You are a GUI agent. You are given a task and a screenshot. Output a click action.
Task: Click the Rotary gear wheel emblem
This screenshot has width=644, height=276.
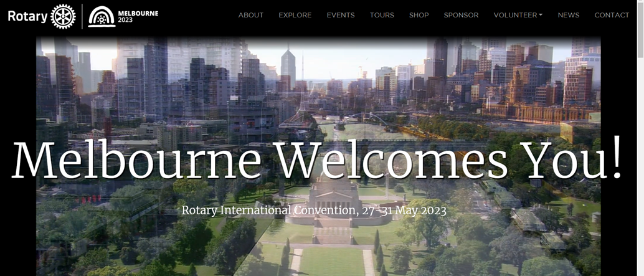click(x=63, y=16)
